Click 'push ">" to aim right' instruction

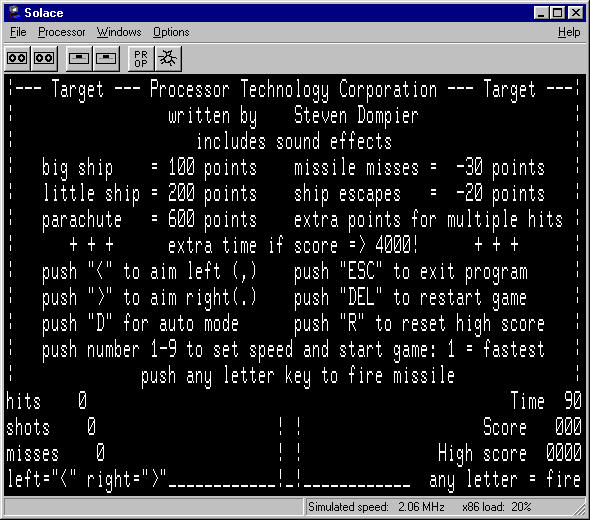point(149,297)
